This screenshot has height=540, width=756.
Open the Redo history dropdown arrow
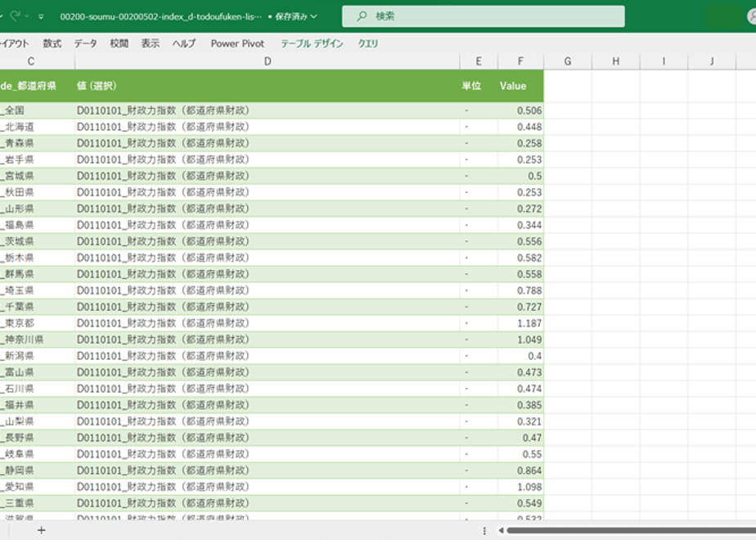click(x=27, y=16)
